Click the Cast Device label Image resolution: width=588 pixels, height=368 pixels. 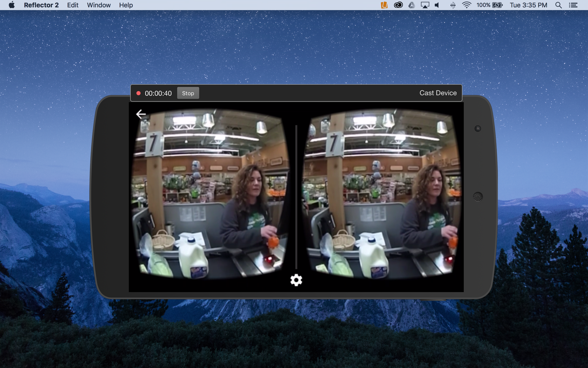click(438, 93)
